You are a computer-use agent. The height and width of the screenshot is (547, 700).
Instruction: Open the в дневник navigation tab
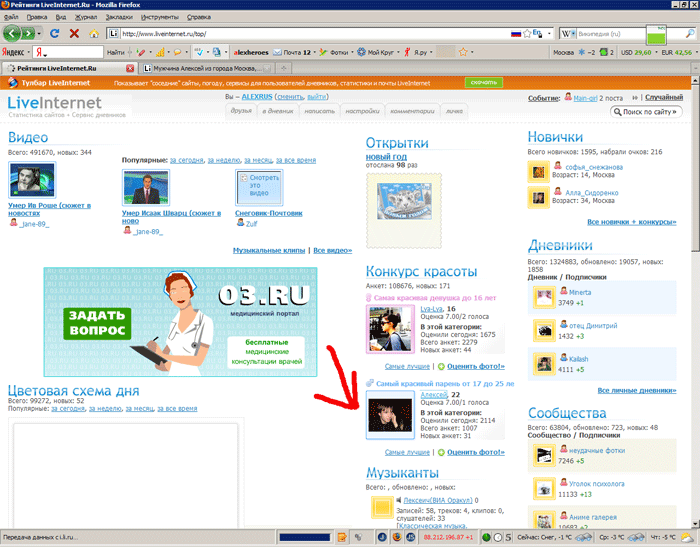[278, 110]
